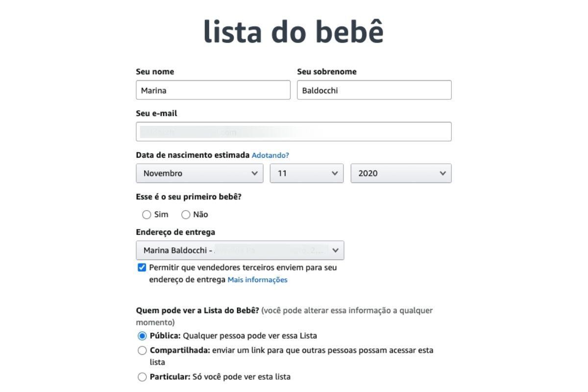Click the Seu sobrenome text field
588x392 pixels.
click(x=374, y=90)
